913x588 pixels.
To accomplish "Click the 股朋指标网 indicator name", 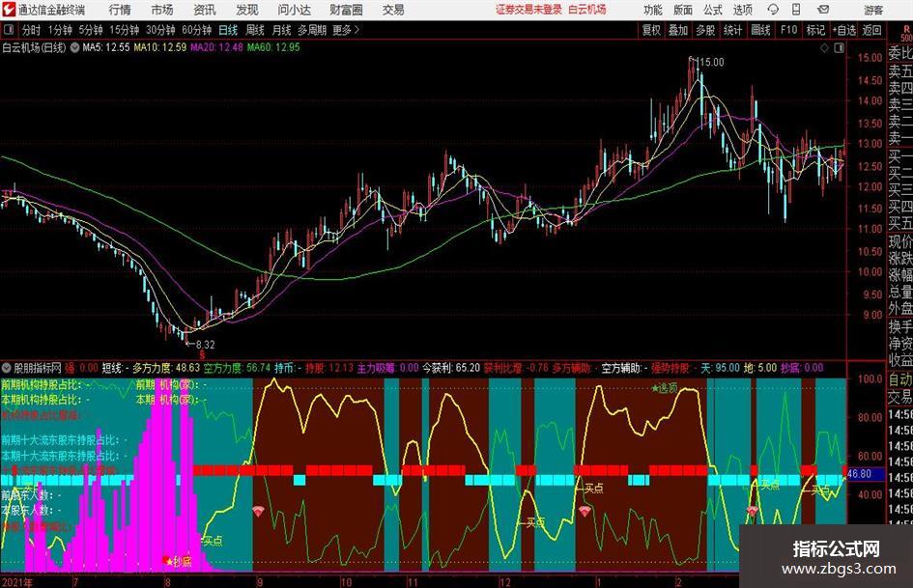I will click(38, 368).
